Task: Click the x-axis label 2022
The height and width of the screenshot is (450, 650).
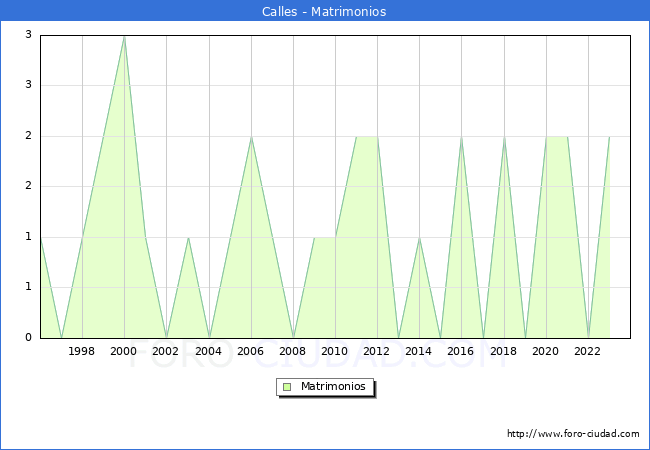Action: tap(587, 351)
